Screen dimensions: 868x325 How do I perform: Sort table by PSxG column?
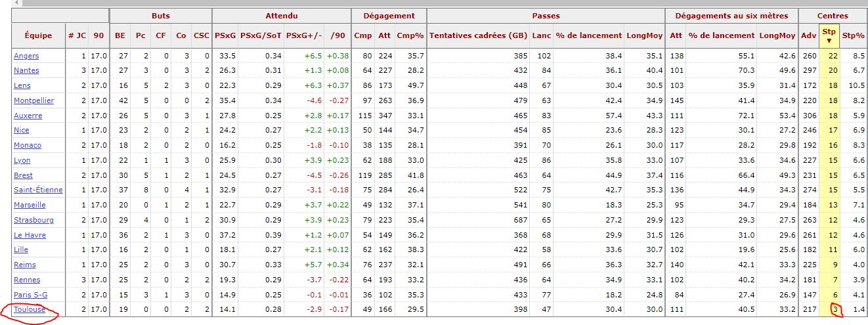click(x=225, y=35)
